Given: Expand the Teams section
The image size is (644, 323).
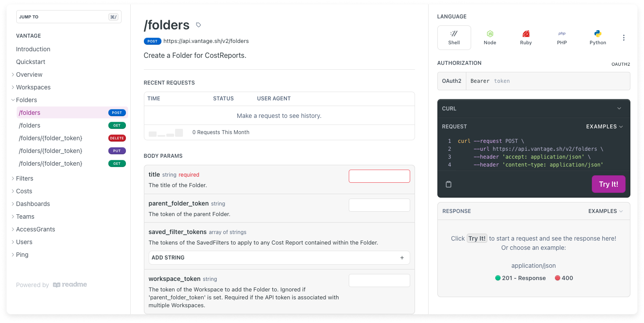Looking at the screenshot, I should click(x=13, y=217).
